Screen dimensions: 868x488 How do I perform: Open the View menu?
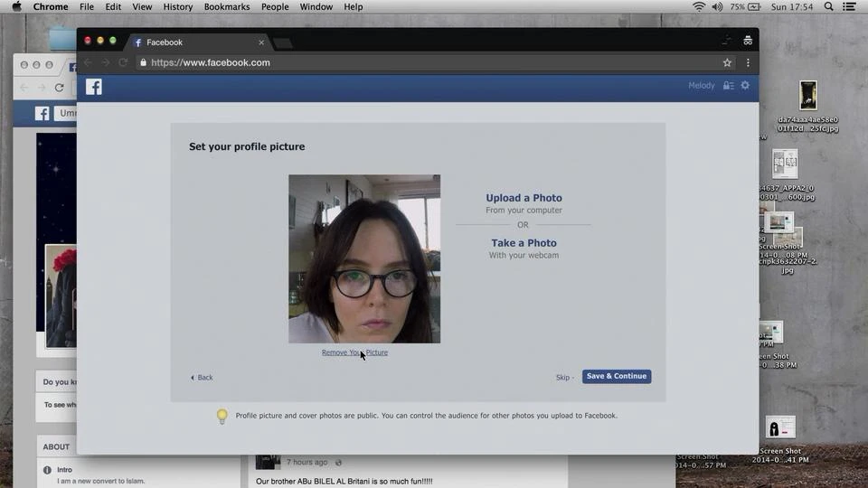(x=142, y=6)
